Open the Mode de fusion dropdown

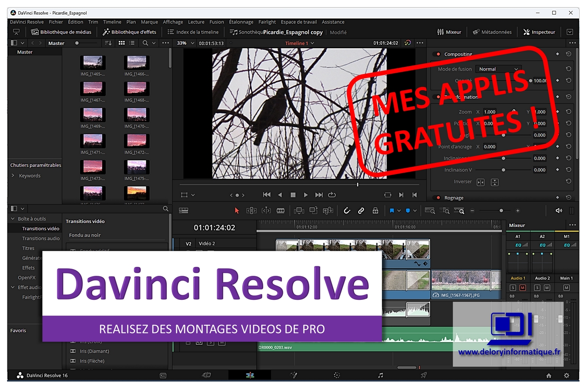[x=498, y=69]
